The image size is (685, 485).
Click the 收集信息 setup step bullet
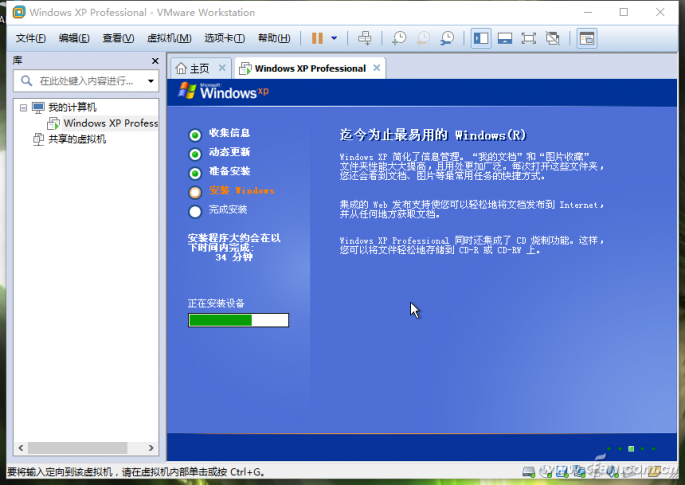[x=195, y=135]
